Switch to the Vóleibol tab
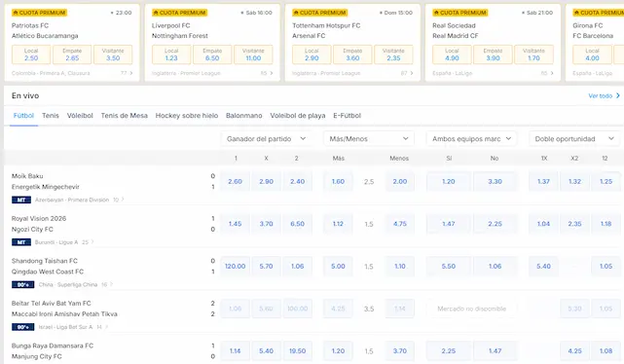This screenshot has width=624, height=364. [80, 116]
